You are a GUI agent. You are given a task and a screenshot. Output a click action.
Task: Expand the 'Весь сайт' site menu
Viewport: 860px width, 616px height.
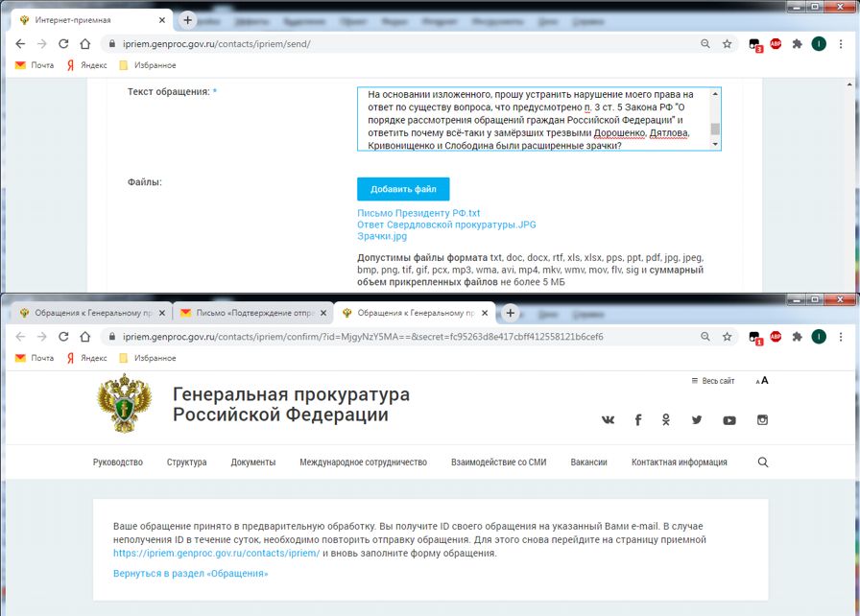click(x=713, y=380)
